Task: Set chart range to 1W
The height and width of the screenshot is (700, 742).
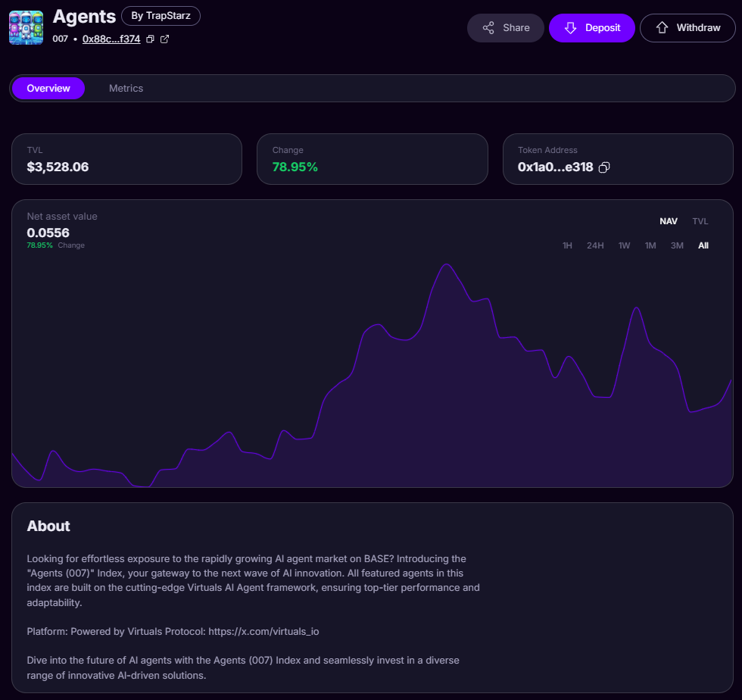Action: point(624,245)
